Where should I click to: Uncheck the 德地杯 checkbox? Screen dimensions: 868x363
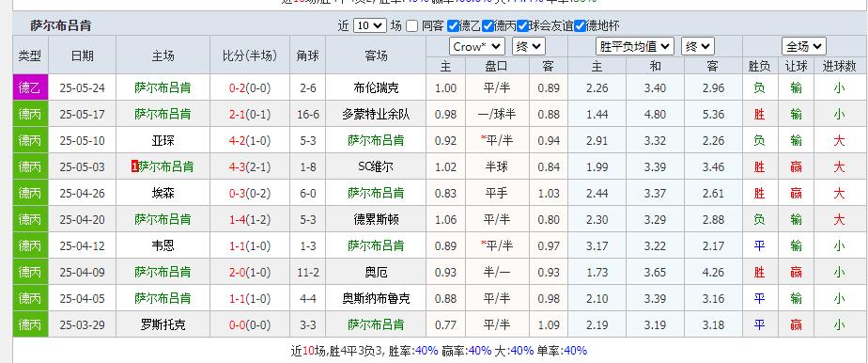(x=580, y=25)
